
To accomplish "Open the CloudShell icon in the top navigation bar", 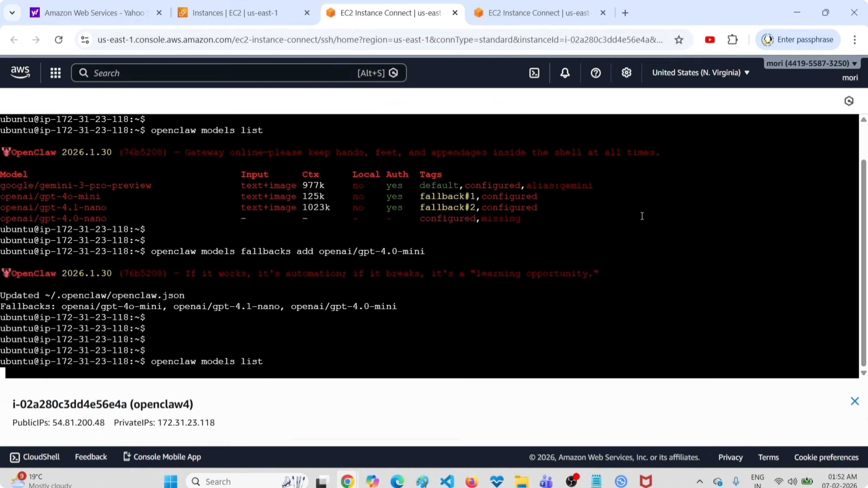I will click(x=534, y=73).
